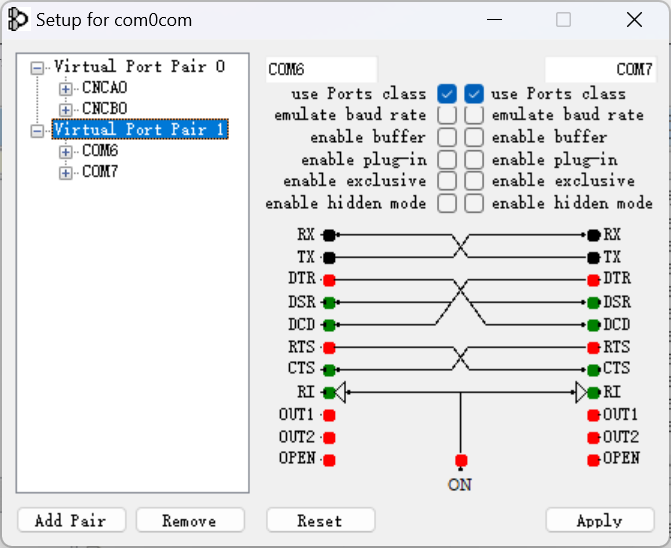Click the Add Pair button
Image resolution: width=671 pixels, height=548 pixels.
pyautogui.click(x=72, y=520)
